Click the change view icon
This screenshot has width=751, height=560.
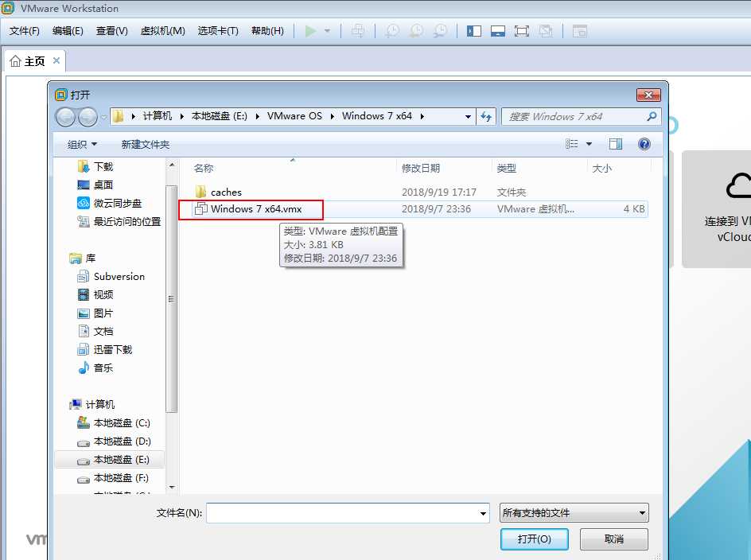[x=572, y=144]
